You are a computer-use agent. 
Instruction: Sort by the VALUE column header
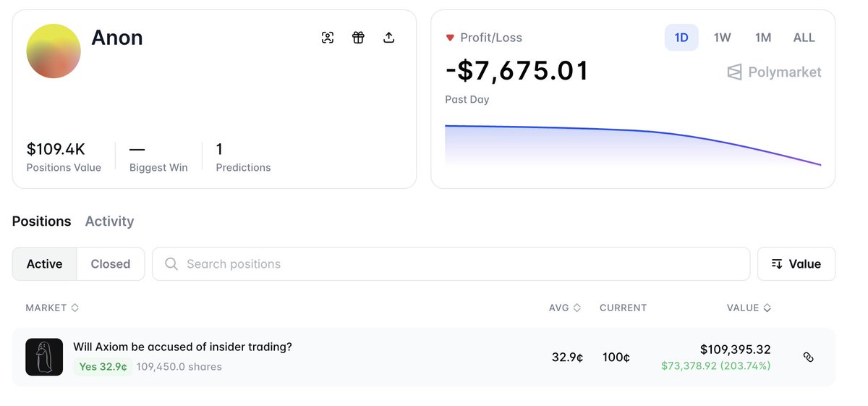(x=749, y=308)
